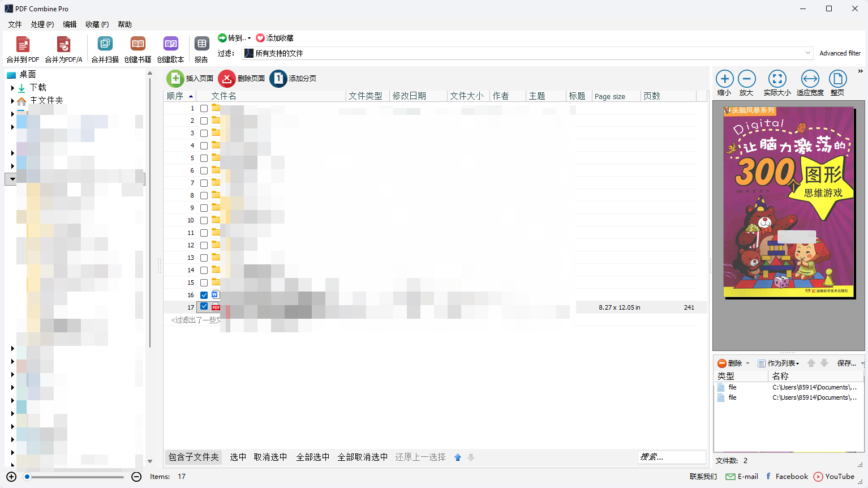Check the checkbox in row 14
Image resolution: width=868 pixels, height=488 pixels.
[x=204, y=270]
